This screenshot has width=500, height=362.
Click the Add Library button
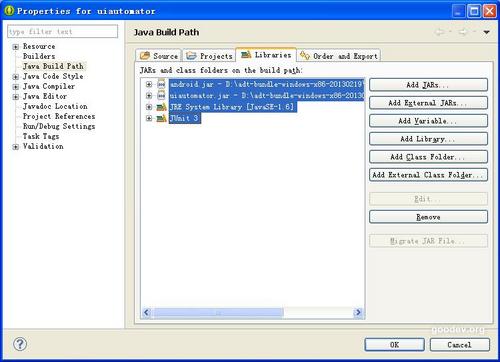(x=428, y=139)
